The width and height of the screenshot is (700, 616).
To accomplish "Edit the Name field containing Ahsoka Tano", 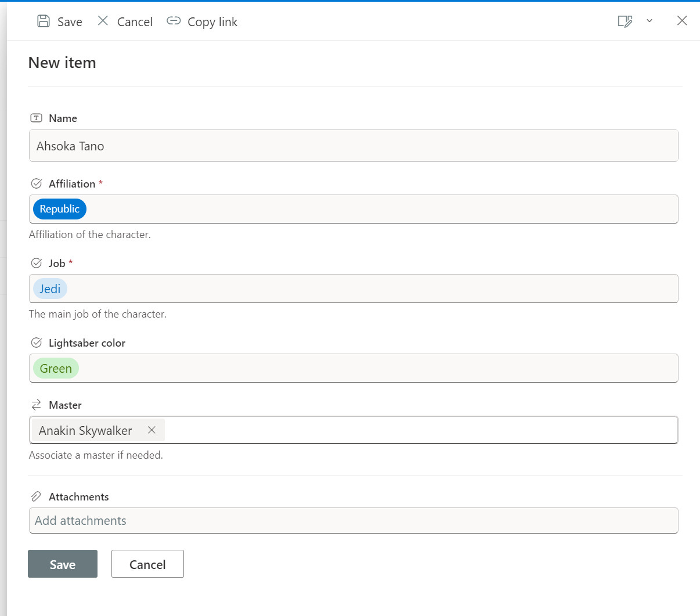I will click(x=353, y=146).
